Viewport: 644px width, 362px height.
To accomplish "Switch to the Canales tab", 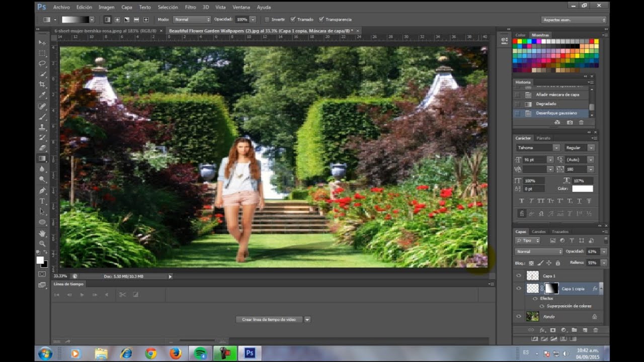I will point(538,232).
